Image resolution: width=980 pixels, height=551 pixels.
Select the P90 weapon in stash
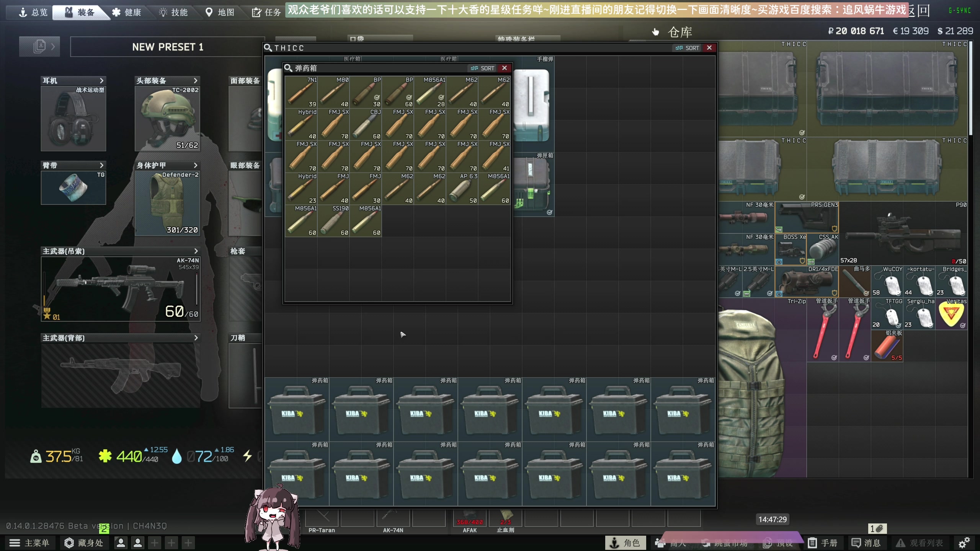(903, 233)
